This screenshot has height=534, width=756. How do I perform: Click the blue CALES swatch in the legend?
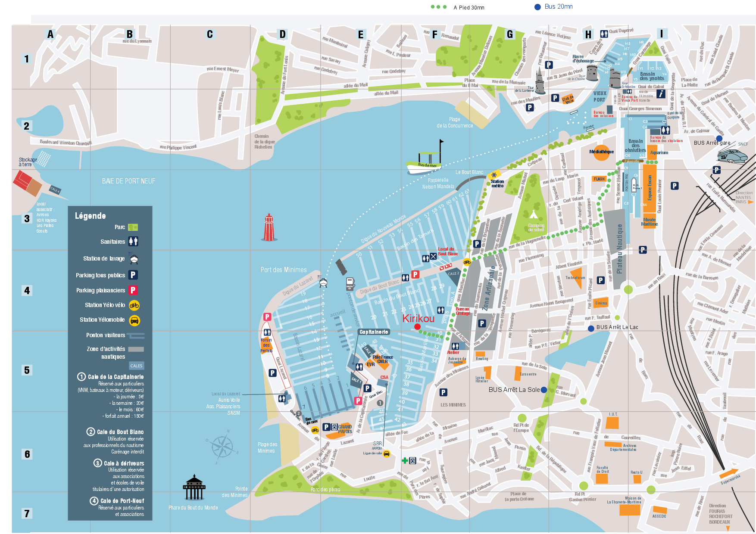click(136, 366)
